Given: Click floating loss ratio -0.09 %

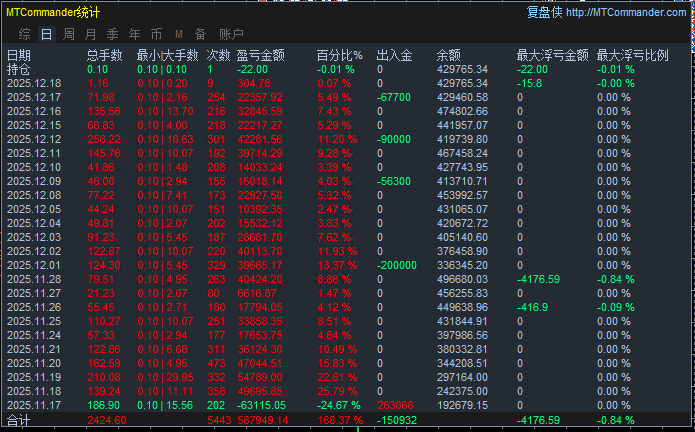Looking at the screenshot, I should [x=616, y=307].
